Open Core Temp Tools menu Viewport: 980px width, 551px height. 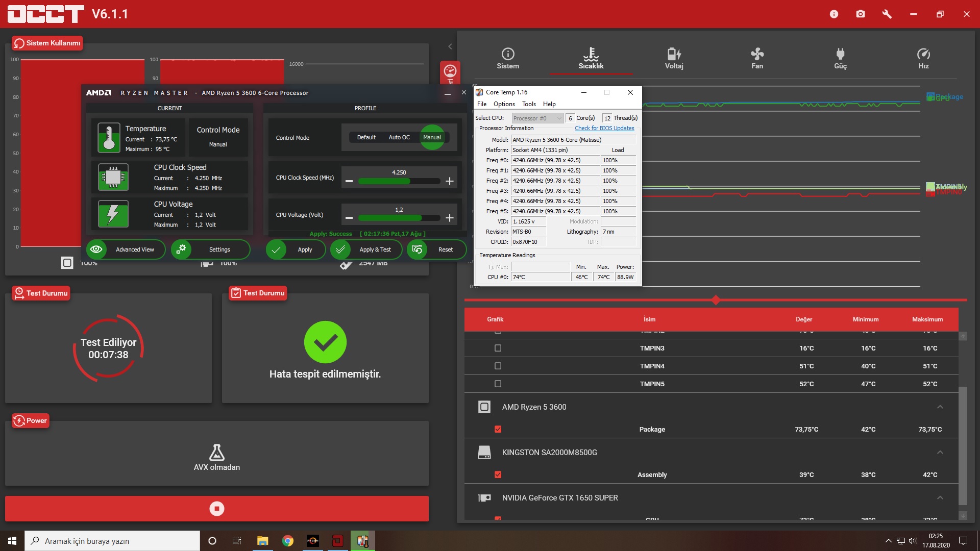click(x=529, y=104)
